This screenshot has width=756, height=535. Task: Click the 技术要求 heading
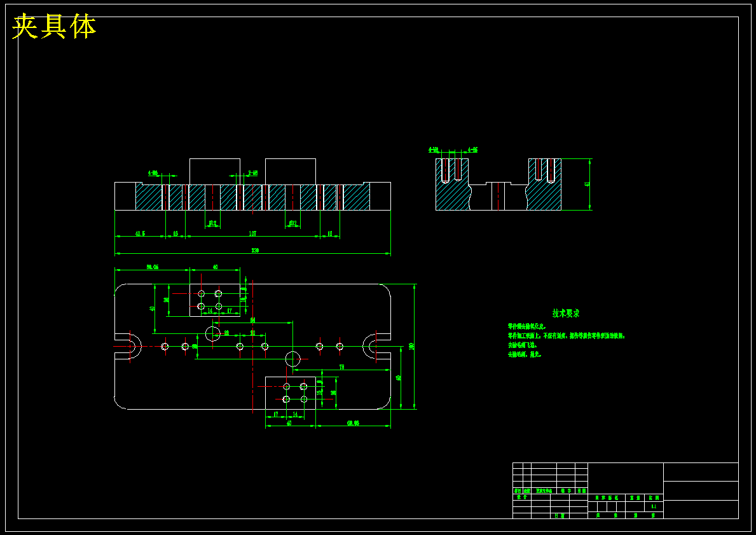tap(566, 314)
